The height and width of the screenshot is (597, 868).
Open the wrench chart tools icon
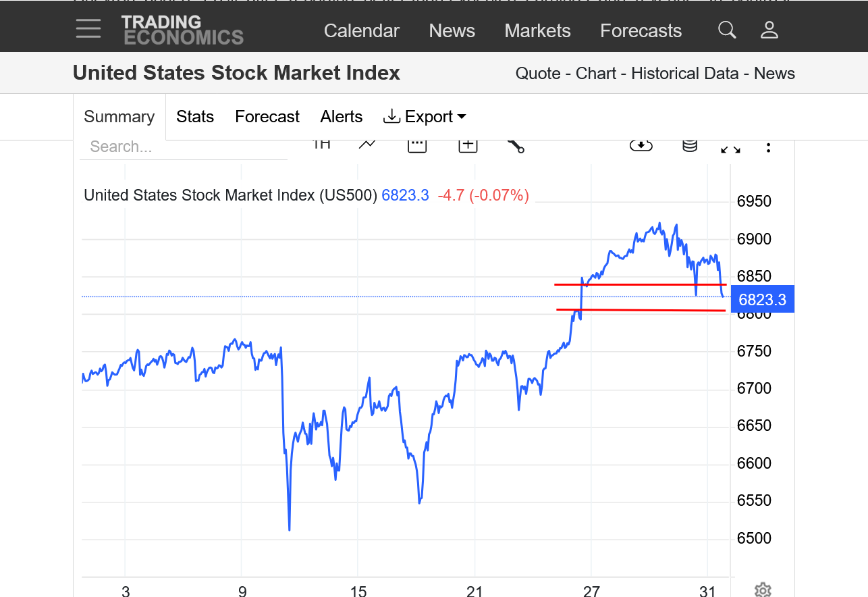coord(516,145)
